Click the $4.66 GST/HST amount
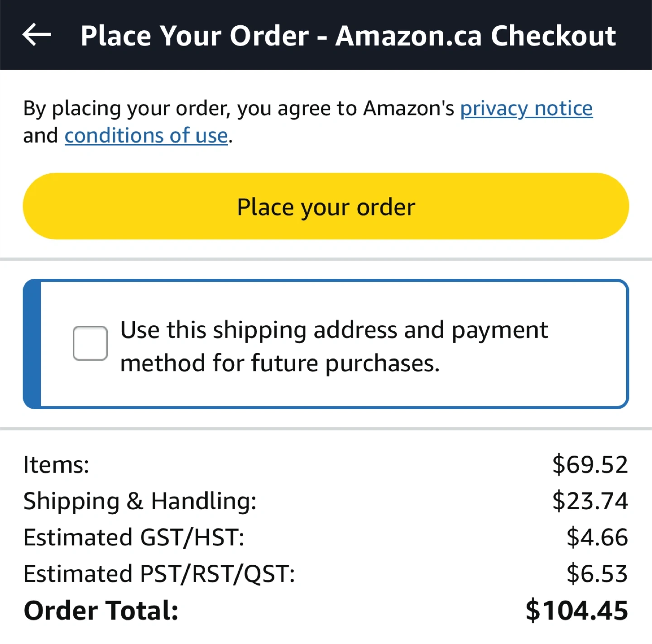Image resolution: width=652 pixels, height=644 pixels. click(597, 538)
